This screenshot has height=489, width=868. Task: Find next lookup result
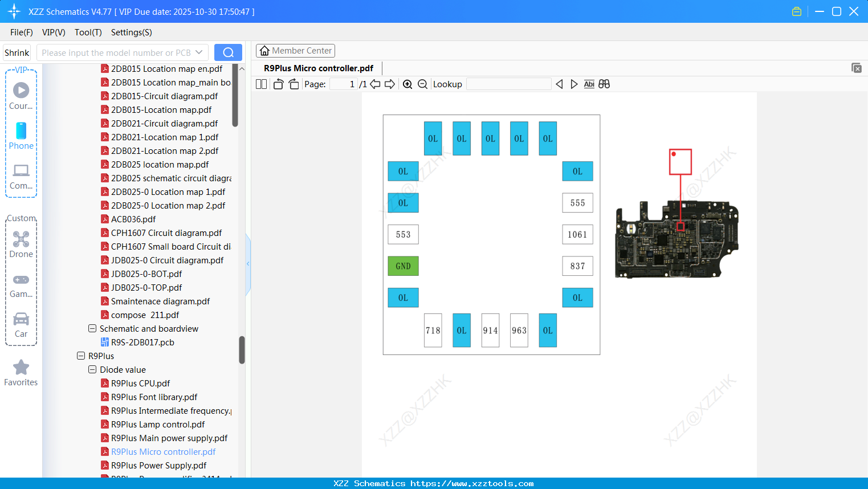(x=574, y=84)
